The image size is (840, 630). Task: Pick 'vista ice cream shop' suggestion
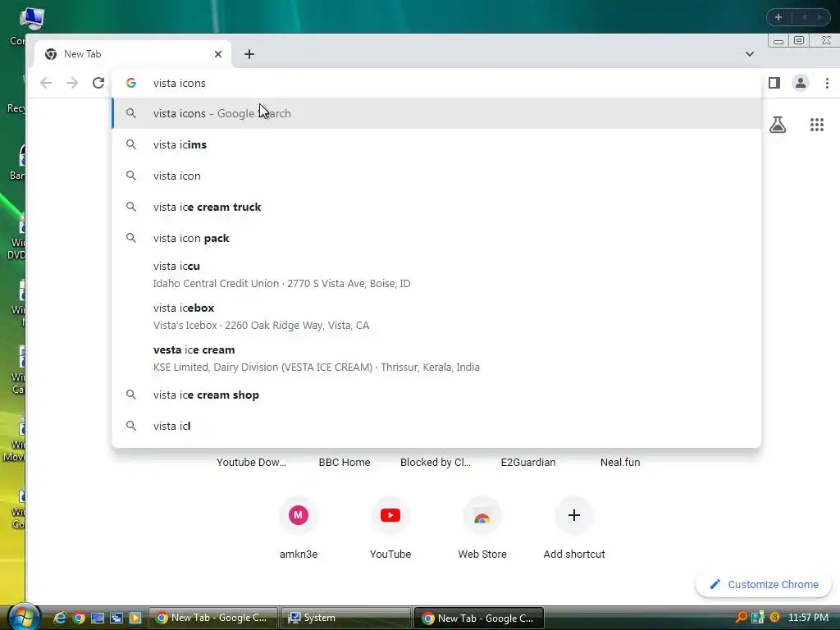coord(436,395)
